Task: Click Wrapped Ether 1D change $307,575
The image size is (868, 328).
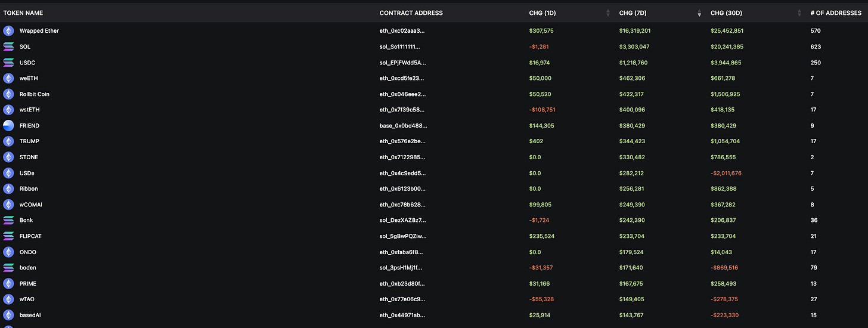Action: [541, 30]
